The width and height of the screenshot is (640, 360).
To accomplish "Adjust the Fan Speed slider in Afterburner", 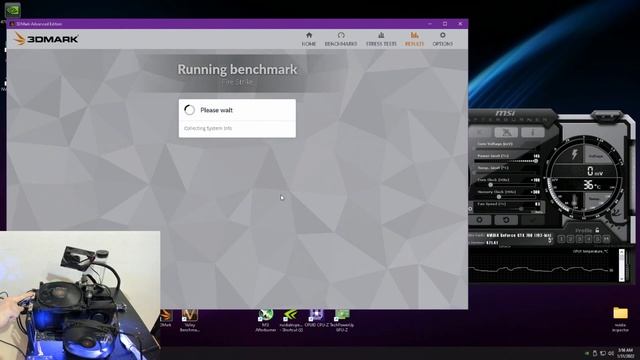I will tap(506, 209).
